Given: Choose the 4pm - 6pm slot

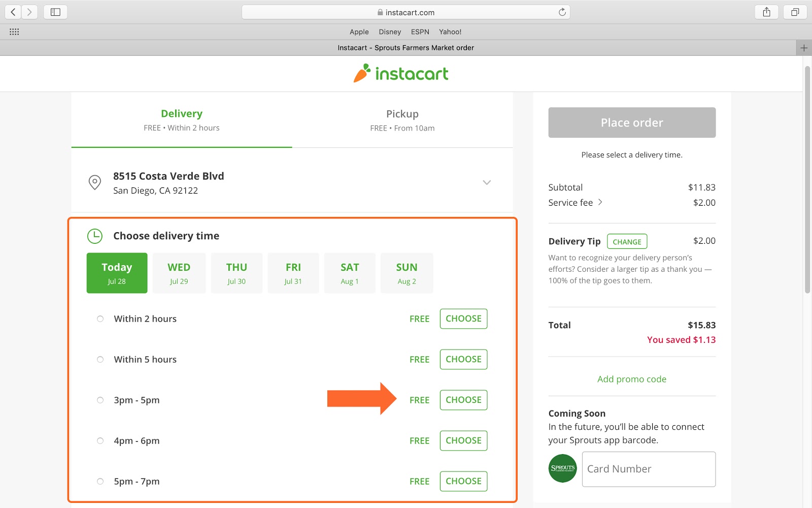Looking at the screenshot, I should [463, 441].
